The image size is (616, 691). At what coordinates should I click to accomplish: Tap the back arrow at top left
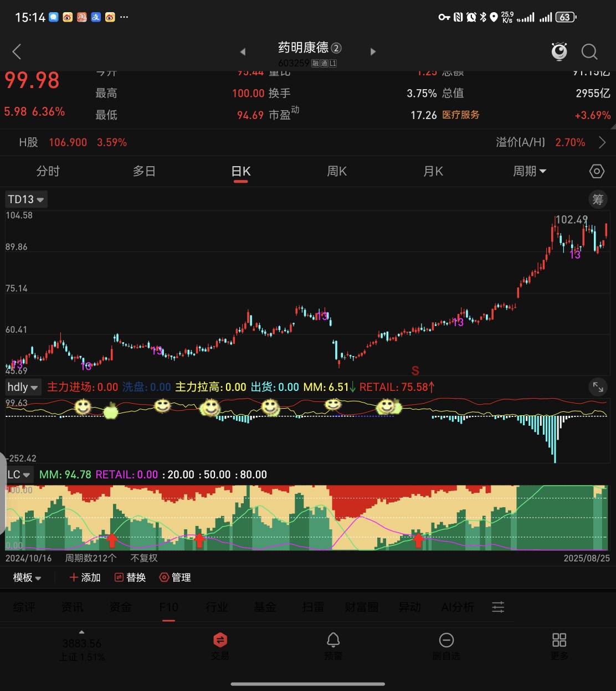[x=17, y=52]
